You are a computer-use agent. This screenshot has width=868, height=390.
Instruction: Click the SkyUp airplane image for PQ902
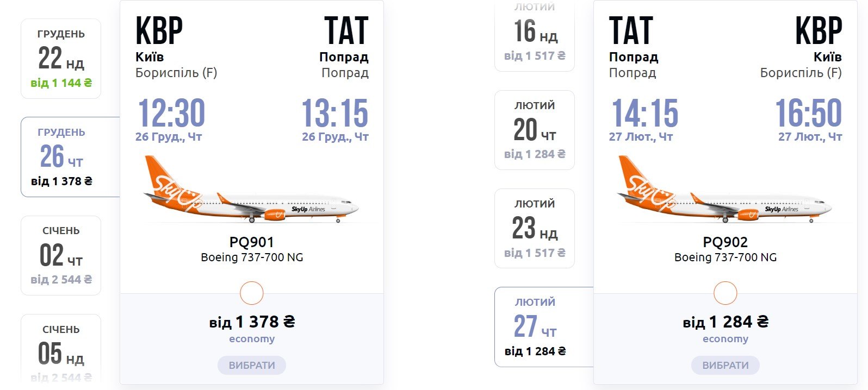tap(724, 190)
